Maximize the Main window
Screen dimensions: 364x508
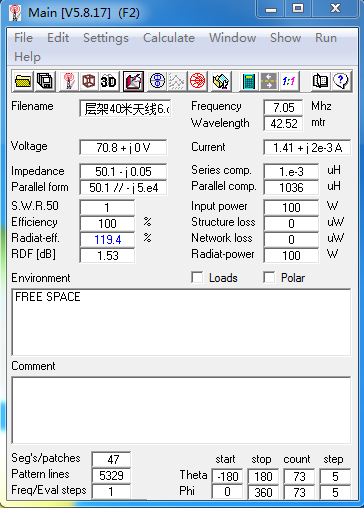298,9
